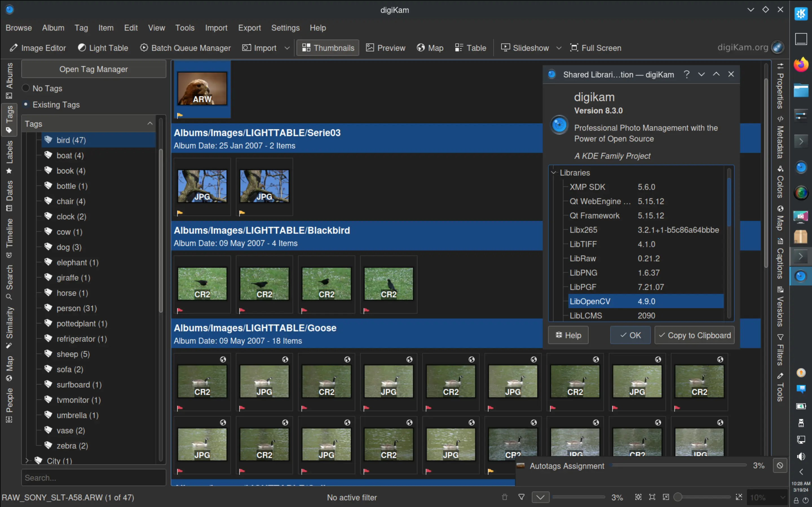The image size is (812, 507).
Task: Click the Copy to Clipboard button
Action: tap(694, 335)
